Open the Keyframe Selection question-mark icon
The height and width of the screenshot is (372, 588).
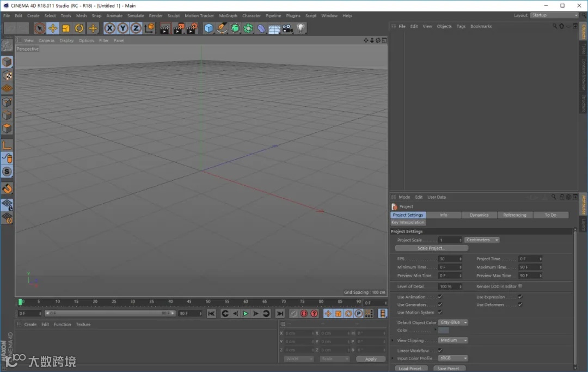[x=314, y=314]
